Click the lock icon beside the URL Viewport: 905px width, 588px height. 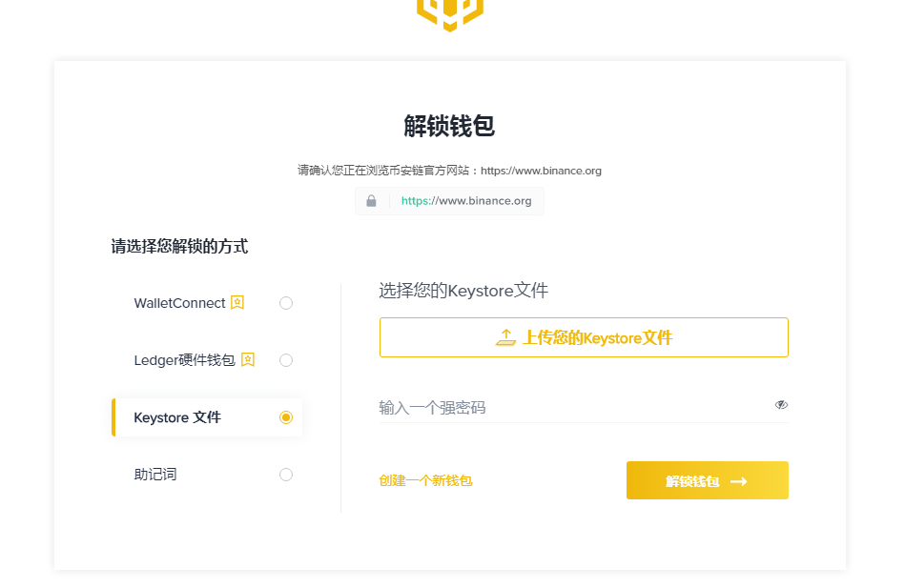point(371,201)
